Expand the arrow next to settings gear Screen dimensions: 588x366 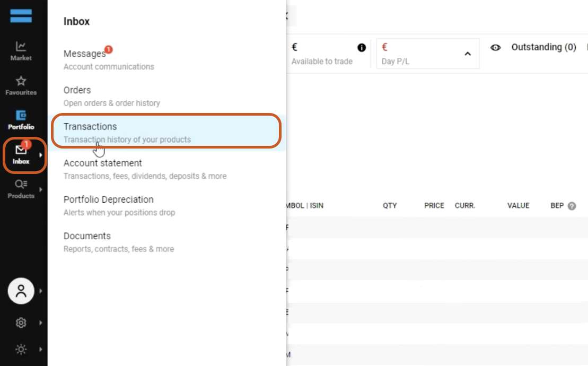41,323
